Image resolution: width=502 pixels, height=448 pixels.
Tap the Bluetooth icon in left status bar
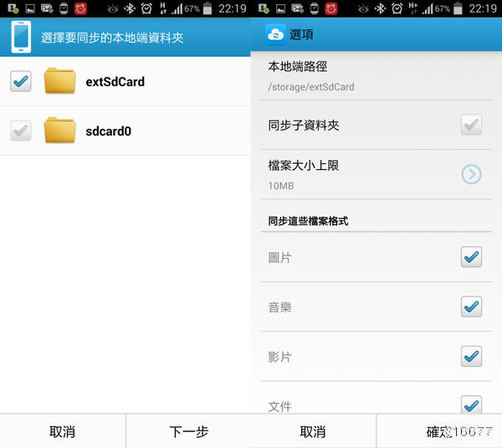tap(130, 8)
